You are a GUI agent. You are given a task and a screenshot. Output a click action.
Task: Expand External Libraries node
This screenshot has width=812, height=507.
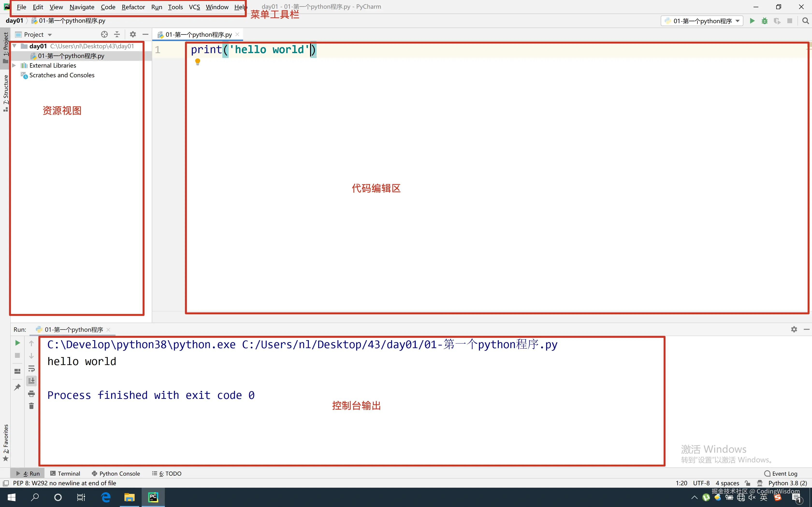point(14,65)
